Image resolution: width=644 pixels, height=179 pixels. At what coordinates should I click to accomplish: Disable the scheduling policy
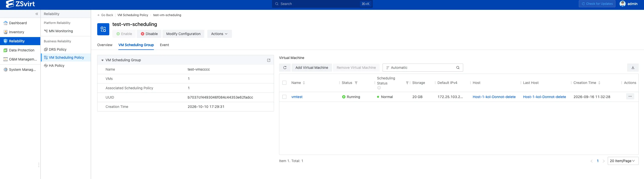149,34
